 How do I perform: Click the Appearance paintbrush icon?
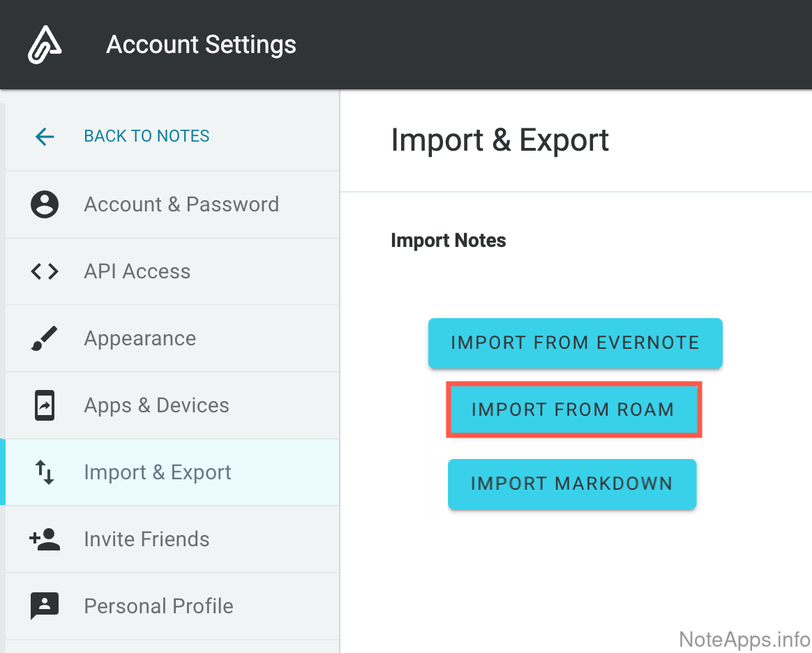pyautogui.click(x=45, y=338)
